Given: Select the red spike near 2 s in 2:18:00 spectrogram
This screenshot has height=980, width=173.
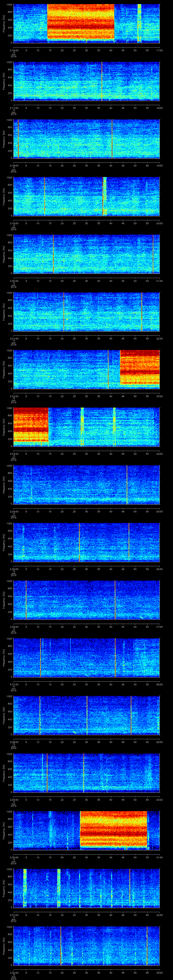Looking at the screenshot, I should [x=18, y=139].
